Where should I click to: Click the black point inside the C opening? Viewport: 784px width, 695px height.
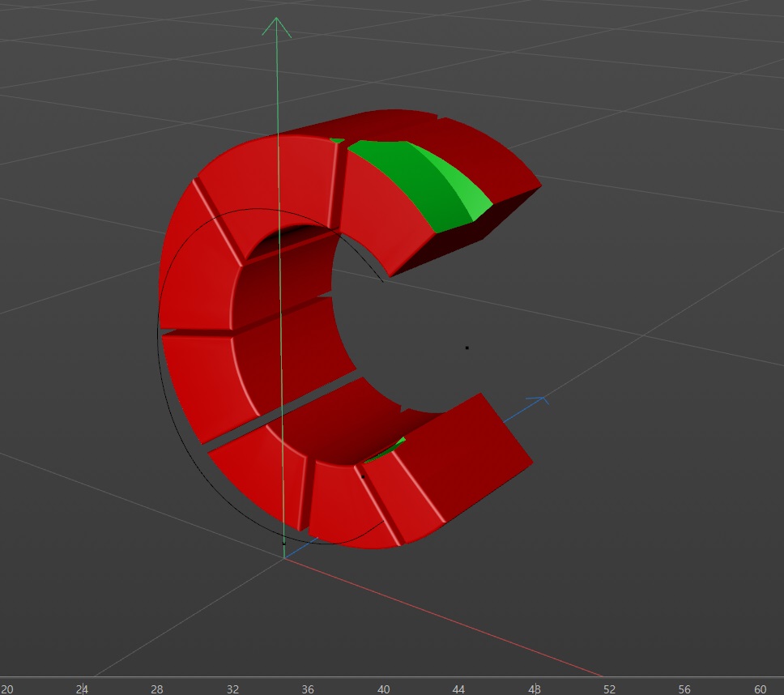[x=467, y=347]
